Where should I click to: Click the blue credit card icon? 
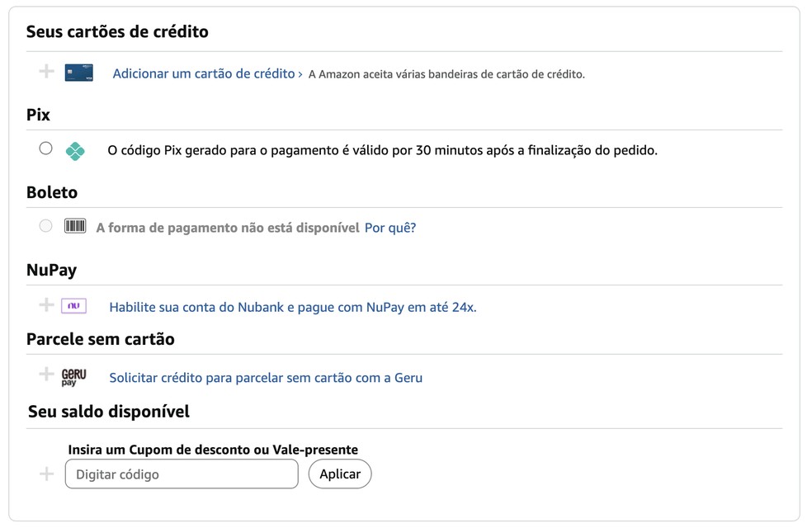(x=78, y=73)
